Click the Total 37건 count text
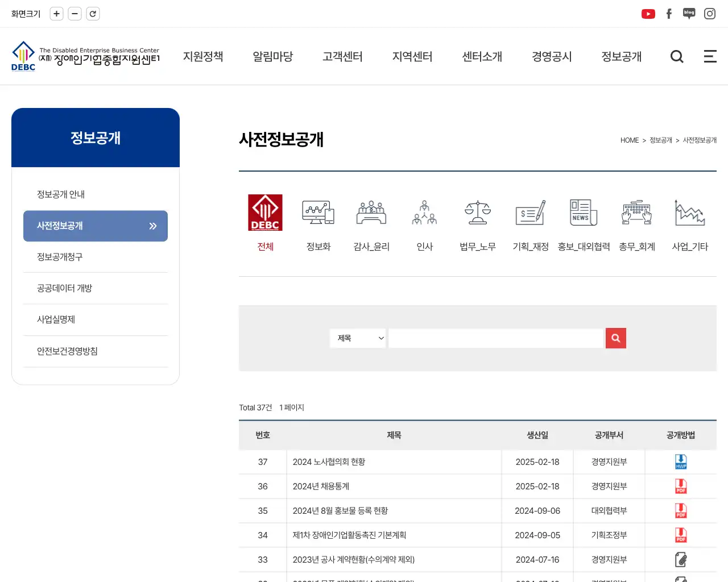 [255, 408]
